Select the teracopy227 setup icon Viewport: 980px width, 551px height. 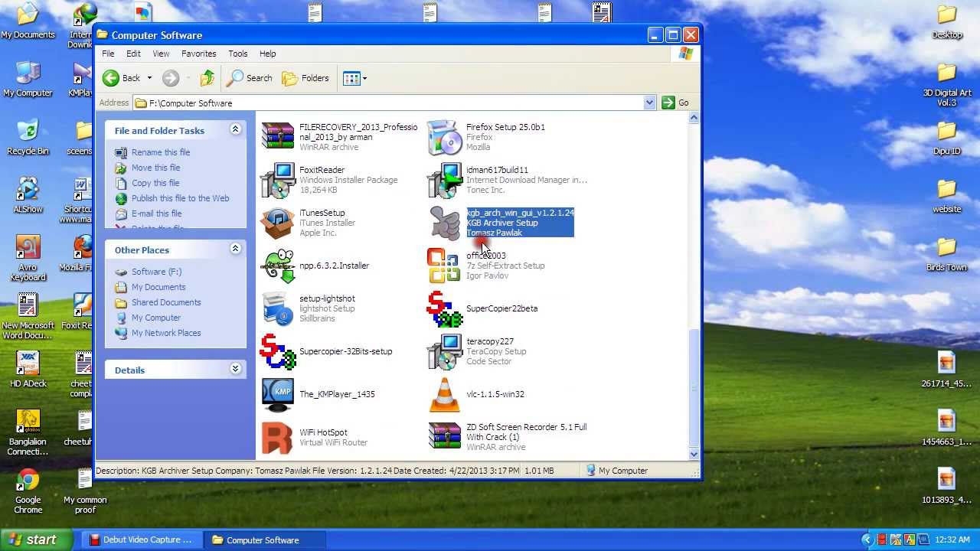coord(444,351)
